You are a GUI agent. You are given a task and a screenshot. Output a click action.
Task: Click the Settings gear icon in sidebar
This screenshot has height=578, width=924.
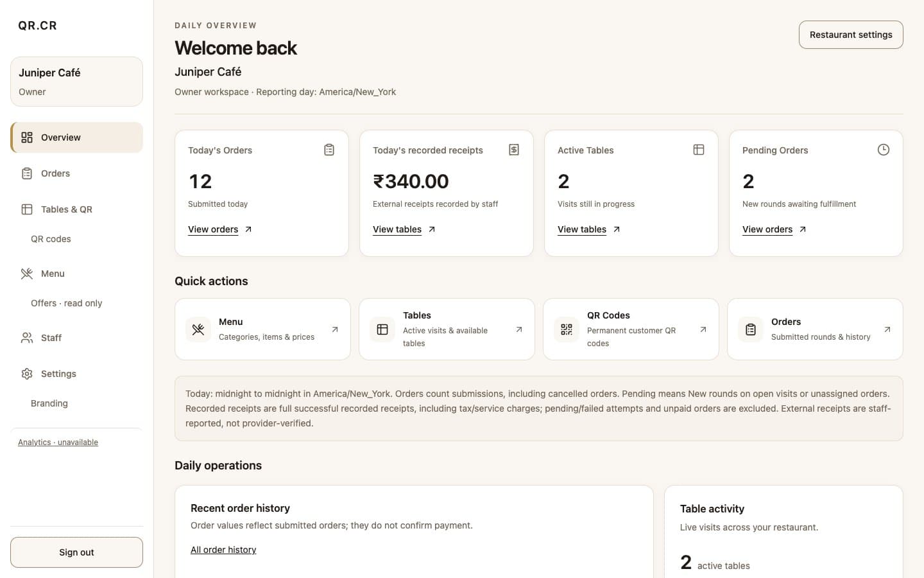pos(27,374)
